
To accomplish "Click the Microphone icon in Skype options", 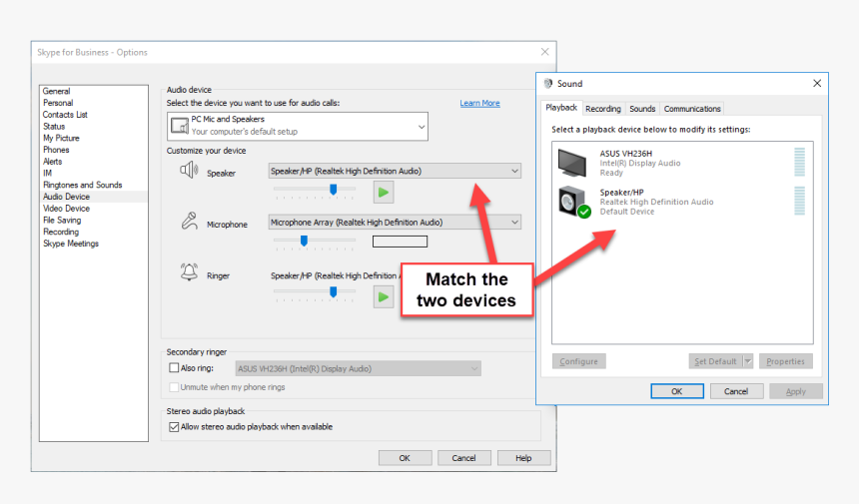I will [x=189, y=222].
